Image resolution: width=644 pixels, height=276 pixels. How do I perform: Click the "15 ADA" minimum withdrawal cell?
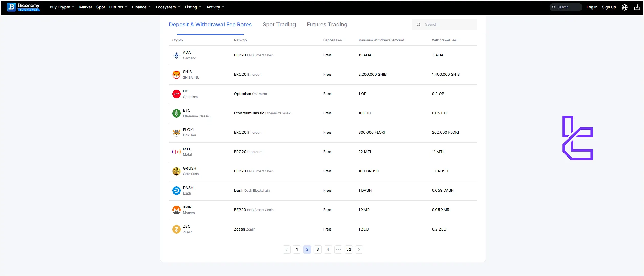[365, 55]
